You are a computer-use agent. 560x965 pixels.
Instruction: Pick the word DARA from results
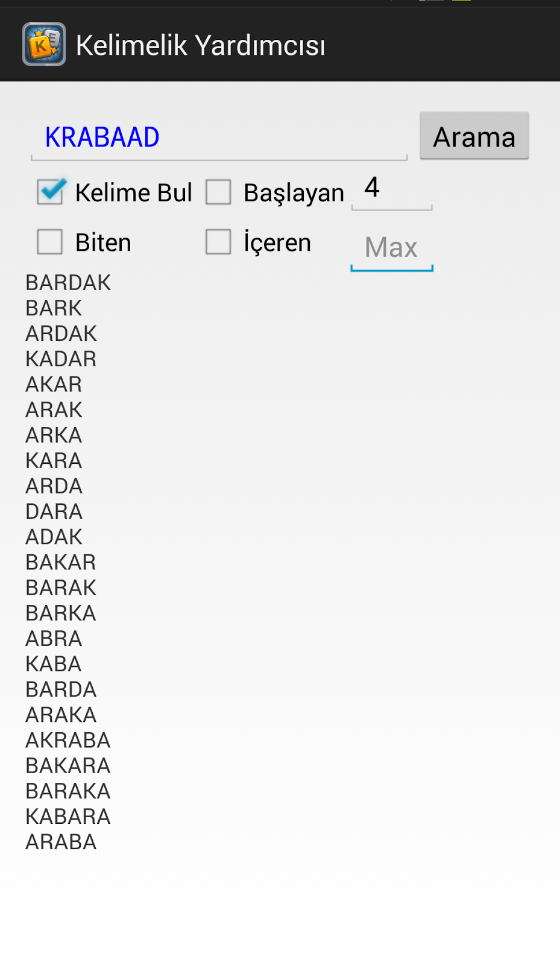[54, 511]
